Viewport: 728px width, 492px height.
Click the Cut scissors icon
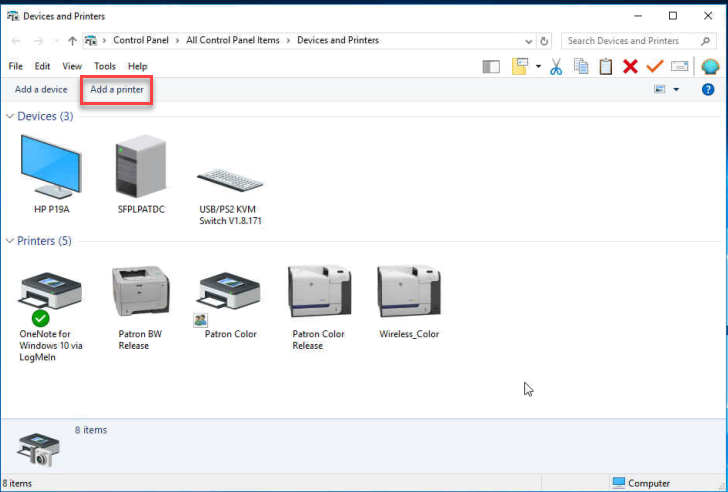tap(556, 66)
